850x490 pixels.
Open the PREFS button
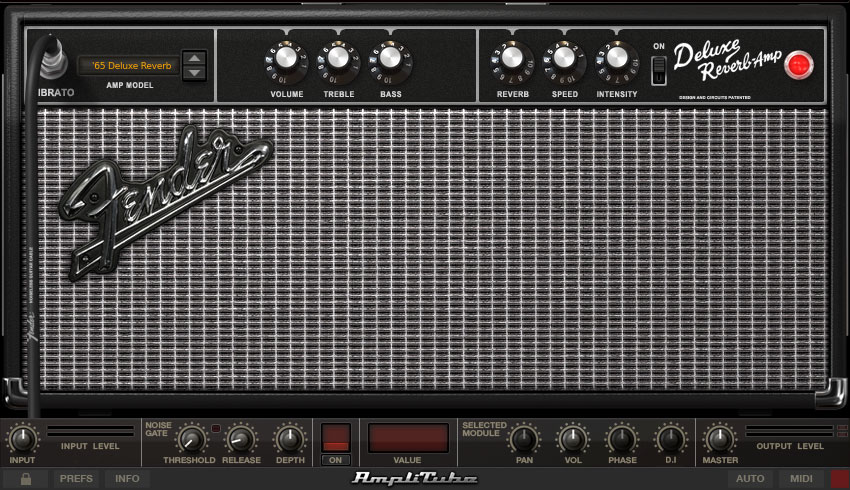point(76,479)
